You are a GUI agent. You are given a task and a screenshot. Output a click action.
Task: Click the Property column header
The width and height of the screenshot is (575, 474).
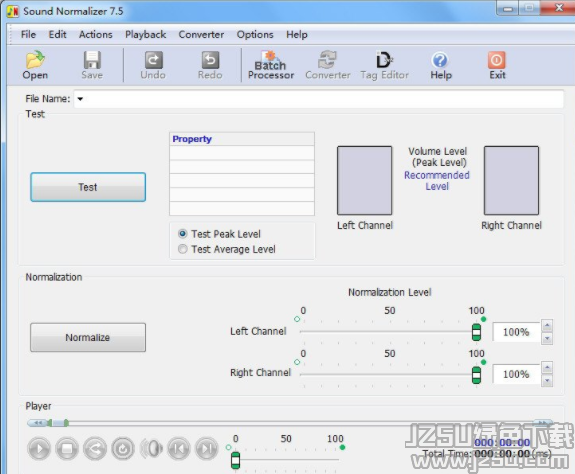click(x=242, y=139)
